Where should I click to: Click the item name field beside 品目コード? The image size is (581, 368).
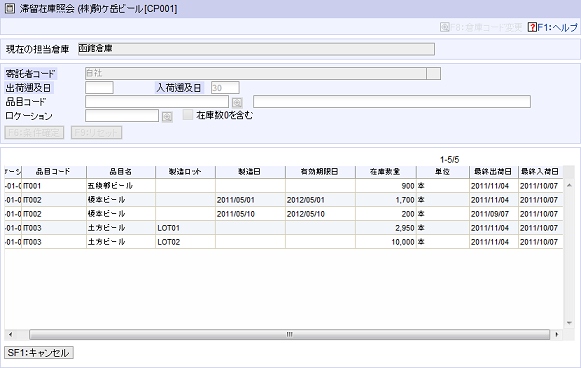(x=392, y=102)
